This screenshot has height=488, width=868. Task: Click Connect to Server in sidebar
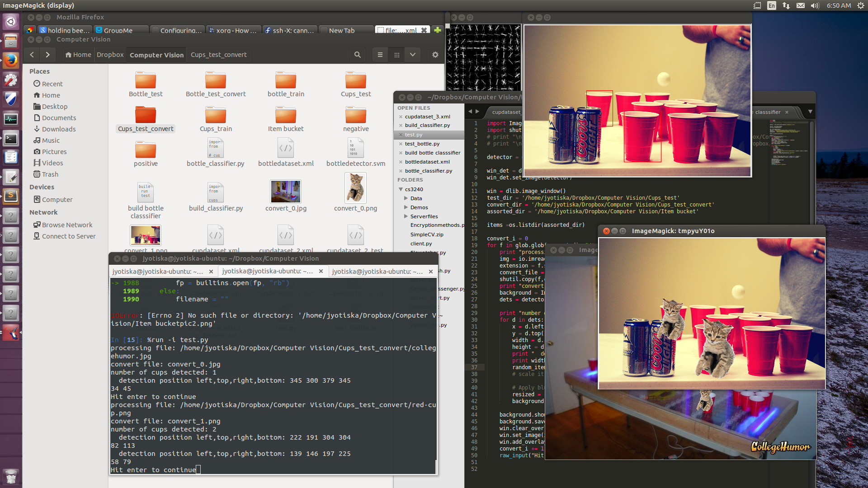point(69,236)
